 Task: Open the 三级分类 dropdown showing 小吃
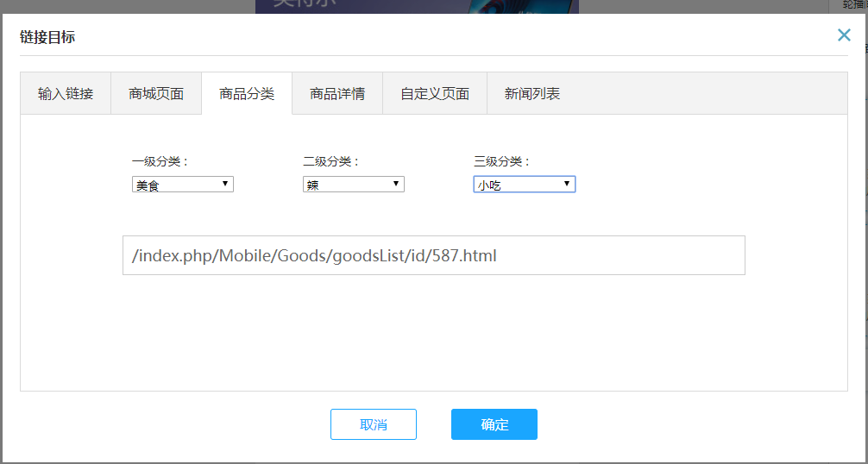tap(525, 185)
